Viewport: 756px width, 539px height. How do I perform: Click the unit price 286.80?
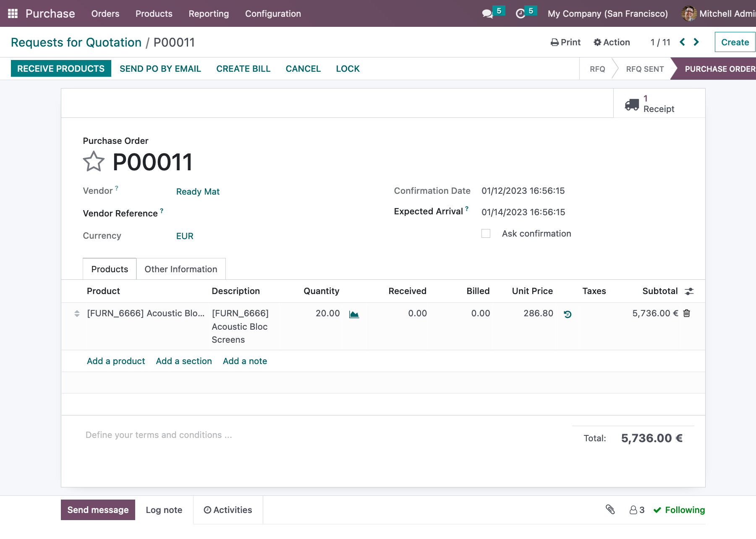pos(538,313)
